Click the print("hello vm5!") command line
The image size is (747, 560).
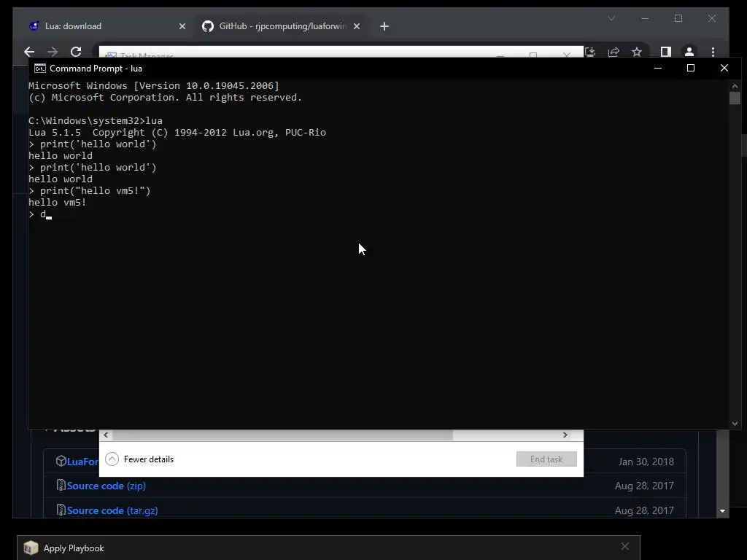[90, 191]
